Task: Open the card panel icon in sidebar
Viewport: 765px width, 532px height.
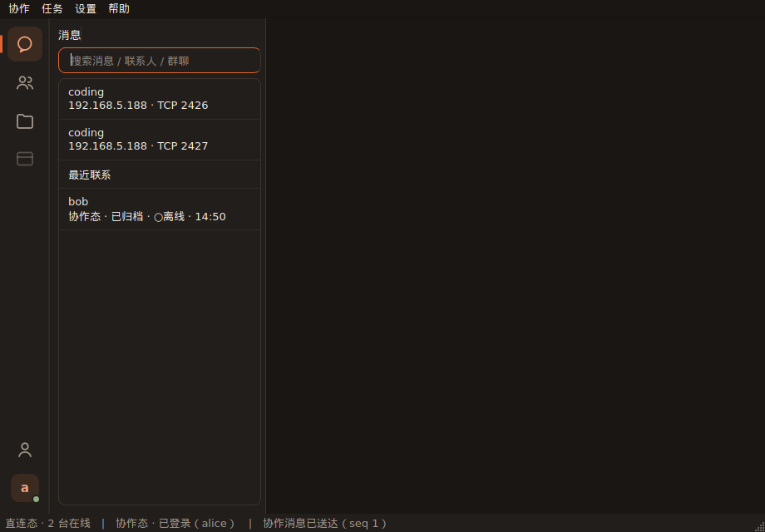Action: click(25, 159)
